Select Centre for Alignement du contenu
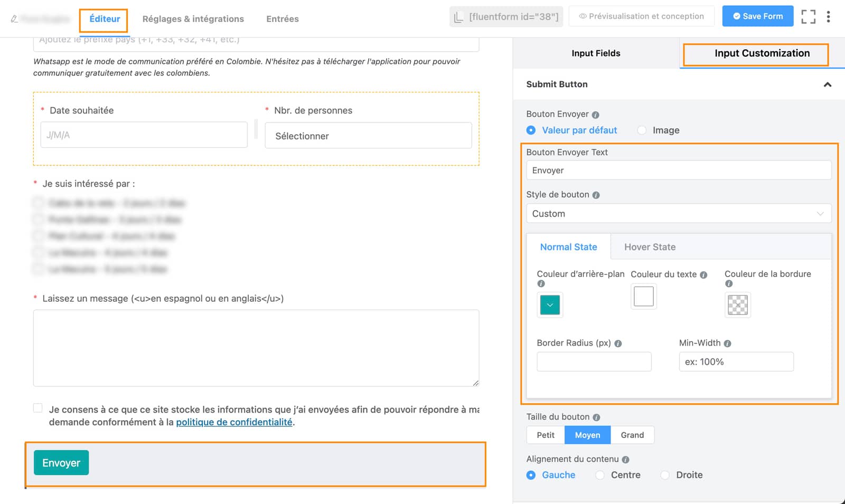The height and width of the screenshot is (504, 845). (x=600, y=475)
